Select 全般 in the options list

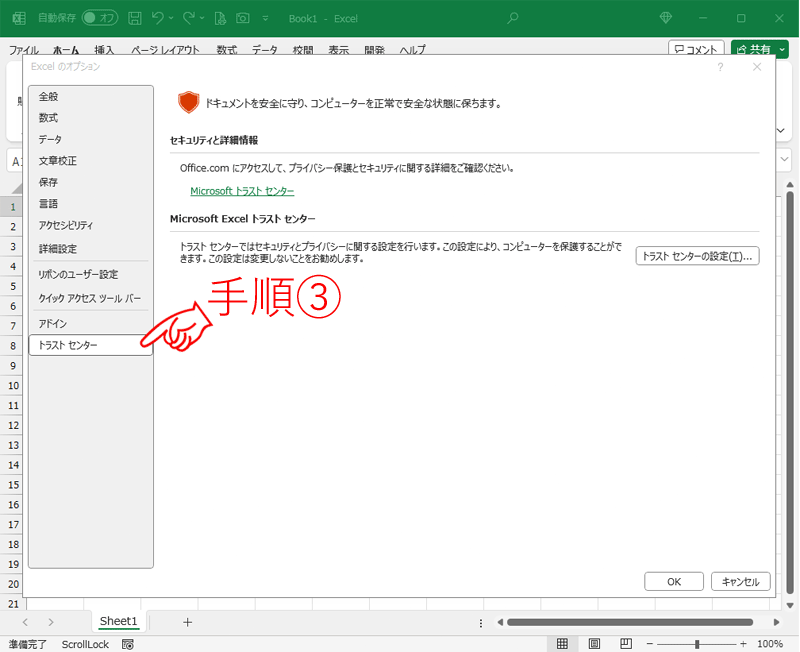(91, 96)
